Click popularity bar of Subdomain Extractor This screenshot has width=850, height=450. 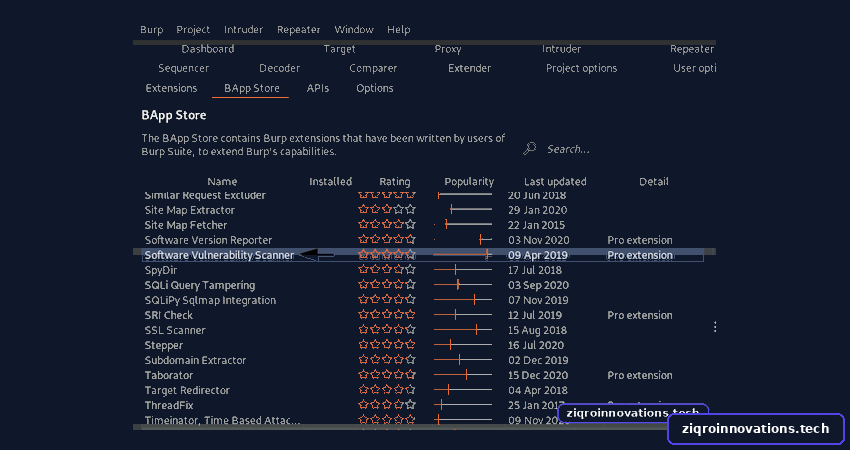click(x=463, y=360)
